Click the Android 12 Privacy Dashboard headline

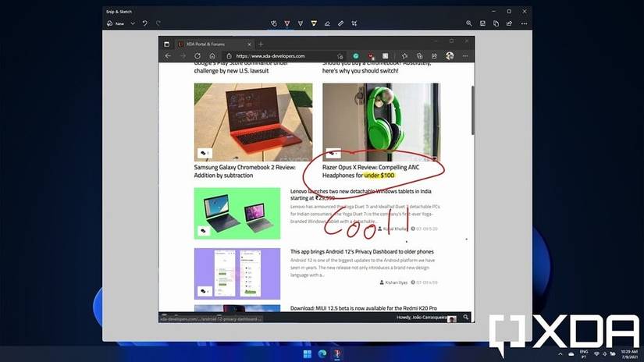(362, 251)
